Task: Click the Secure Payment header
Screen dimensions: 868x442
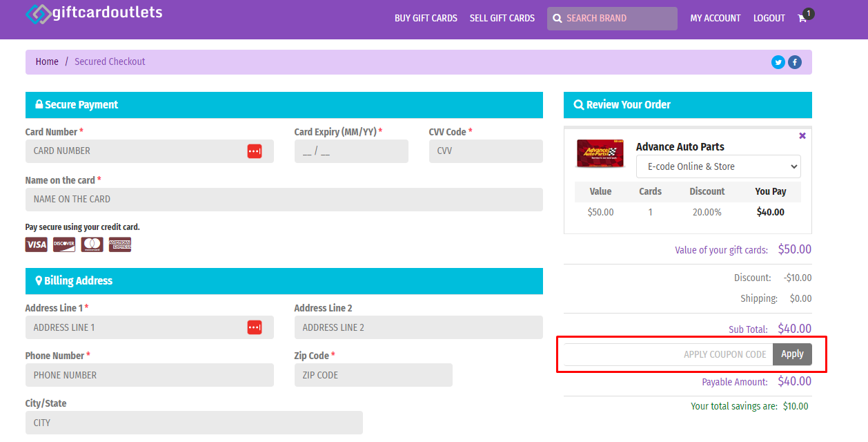Action: click(284, 105)
